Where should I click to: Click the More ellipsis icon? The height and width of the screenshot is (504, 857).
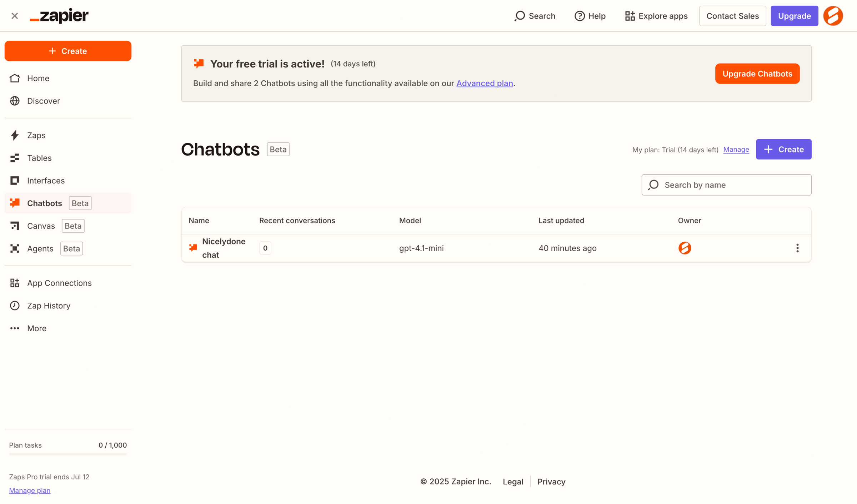pyautogui.click(x=15, y=328)
